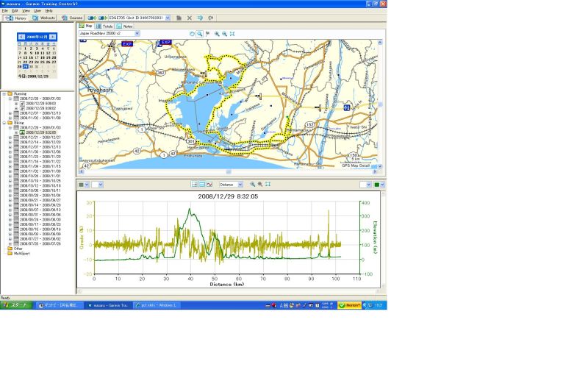The height and width of the screenshot is (392, 588).
Task: Click the map horizontal scrollbar
Action: 229,172
